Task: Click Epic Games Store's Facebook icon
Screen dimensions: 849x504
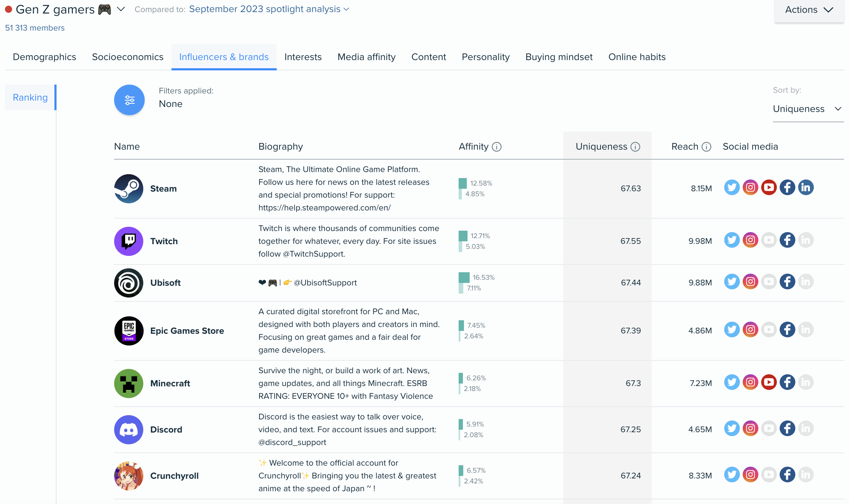Action: (x=787, y=329)
